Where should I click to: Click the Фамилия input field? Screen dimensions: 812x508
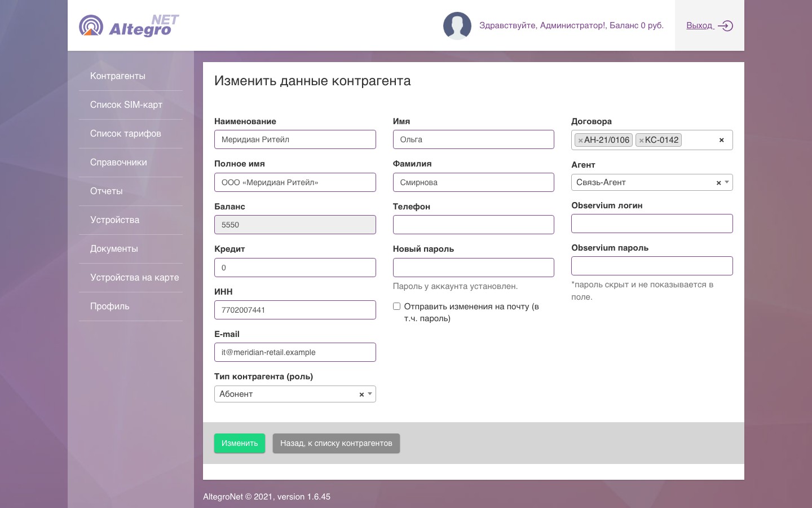click(x=474, y=182)
